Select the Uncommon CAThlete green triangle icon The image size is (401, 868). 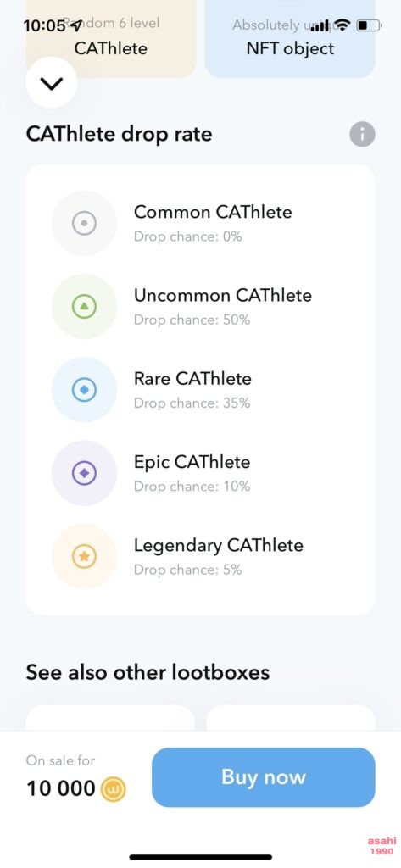click(84, 307)
